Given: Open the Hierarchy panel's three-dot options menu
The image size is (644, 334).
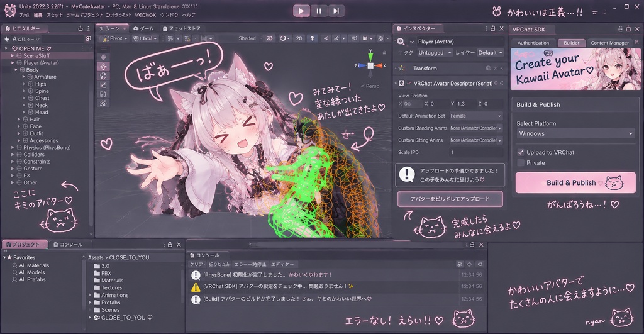Looking at the screenshot, I should [88, 28].
